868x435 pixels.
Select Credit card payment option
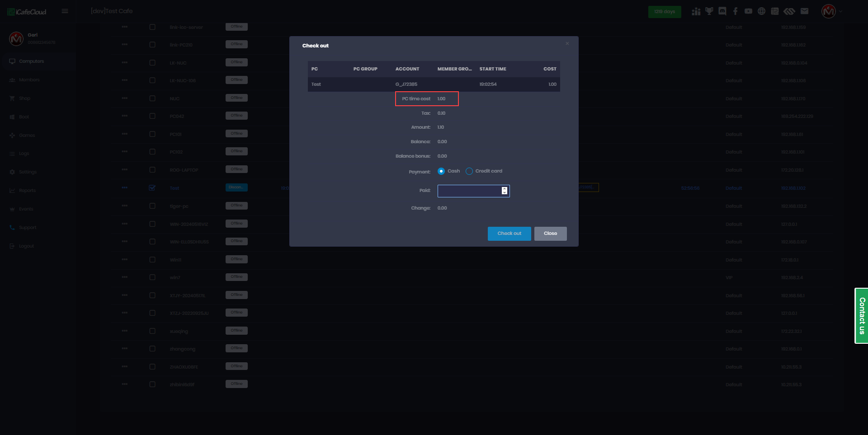click(x=469, y=171)
